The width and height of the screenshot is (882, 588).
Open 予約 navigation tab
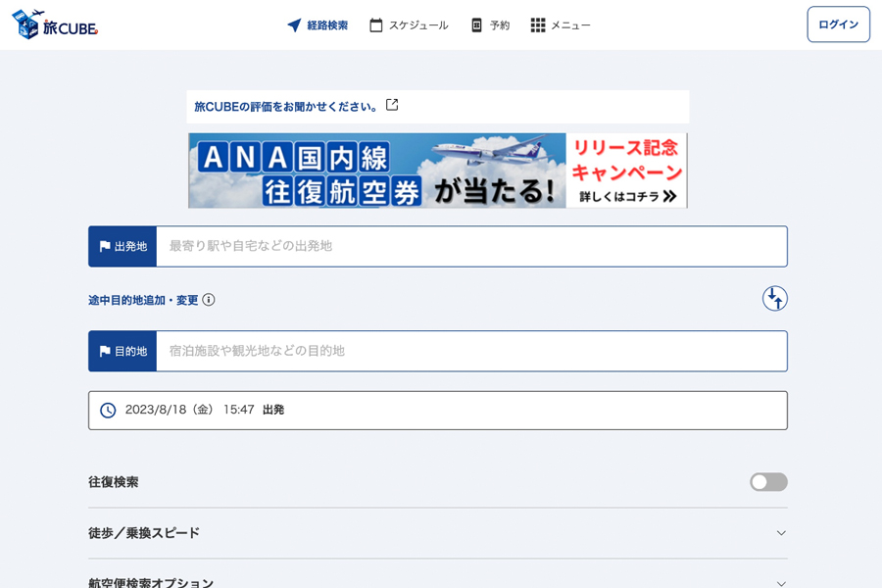[490, 25]
